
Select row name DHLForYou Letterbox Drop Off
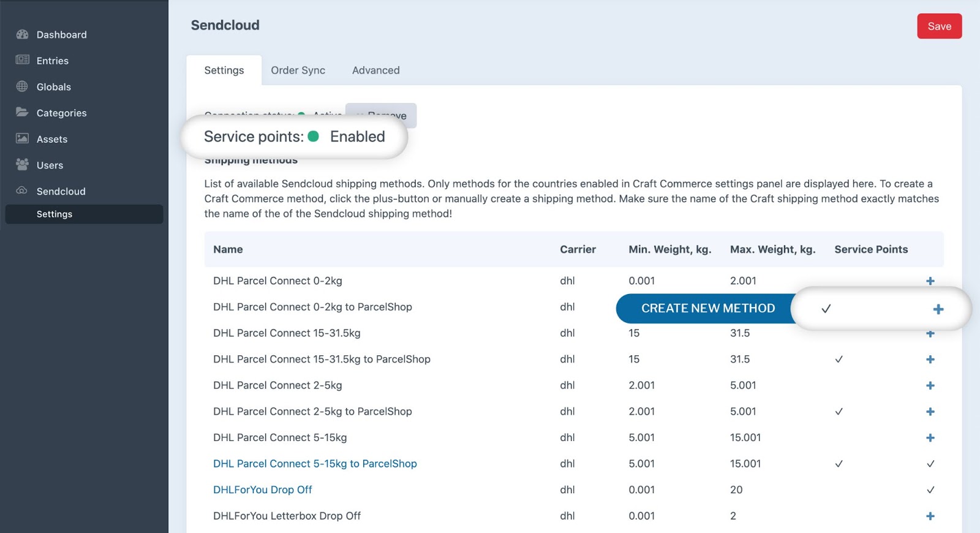click(x=287, y=516)
